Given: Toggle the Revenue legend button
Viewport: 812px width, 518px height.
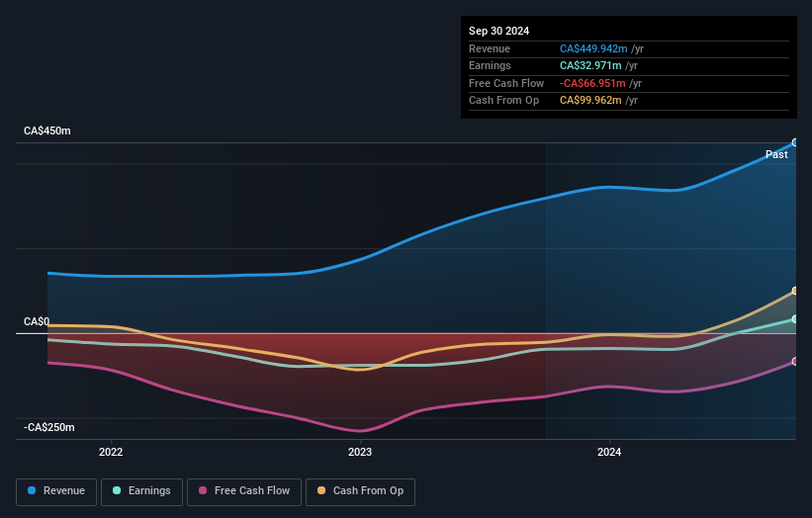Looking at the screenshot, I should (x=56, y=491).
